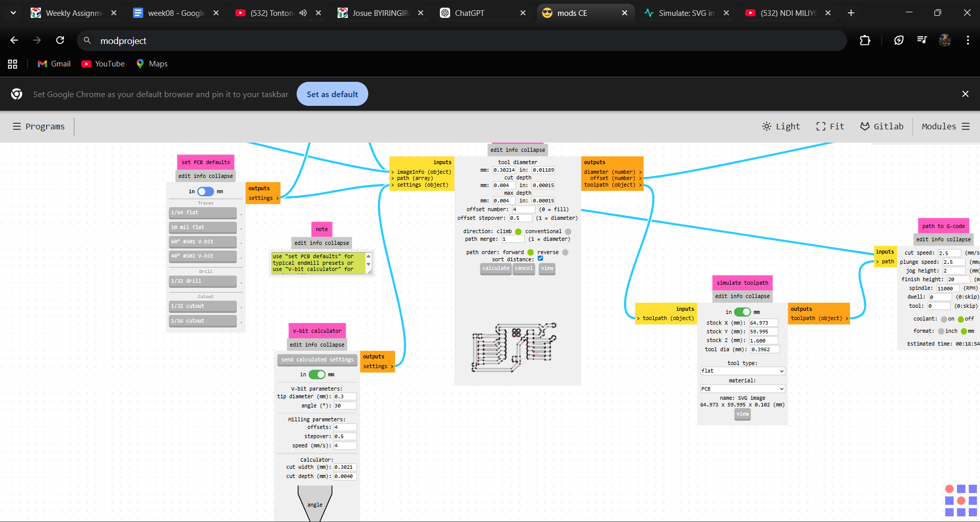980x522 pixels.
Task: Click the simulate toolpath title
Action: pyautogui.click(x=743, y=283)
